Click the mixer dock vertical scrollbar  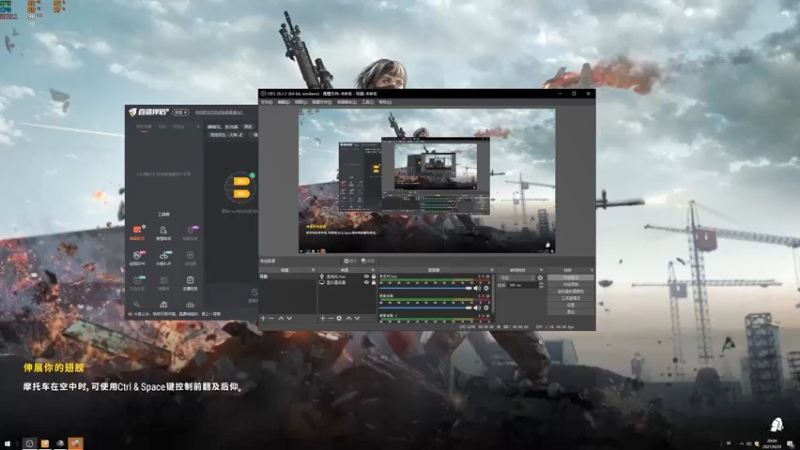[x=493, y=296]
